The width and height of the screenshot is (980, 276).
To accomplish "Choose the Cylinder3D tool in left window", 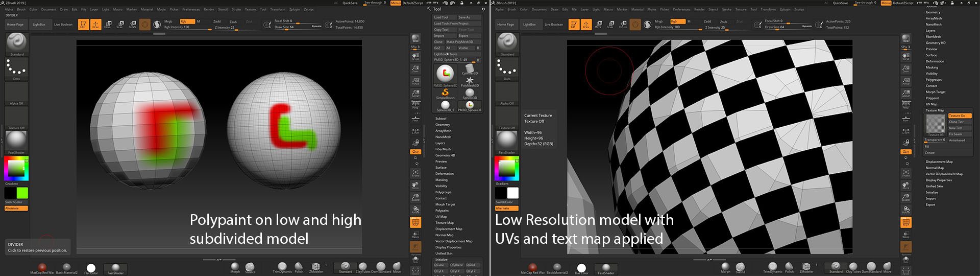I will coord(470,70).
